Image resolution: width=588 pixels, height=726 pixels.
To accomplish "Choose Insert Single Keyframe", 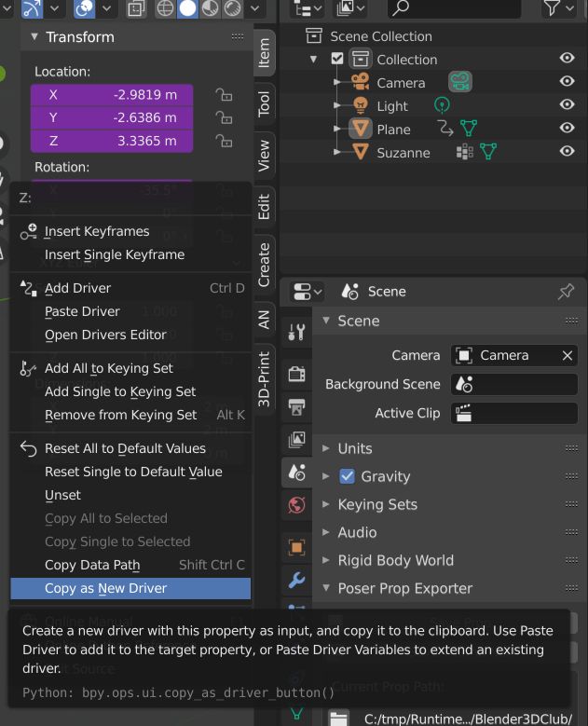I will tap(131, 254).
